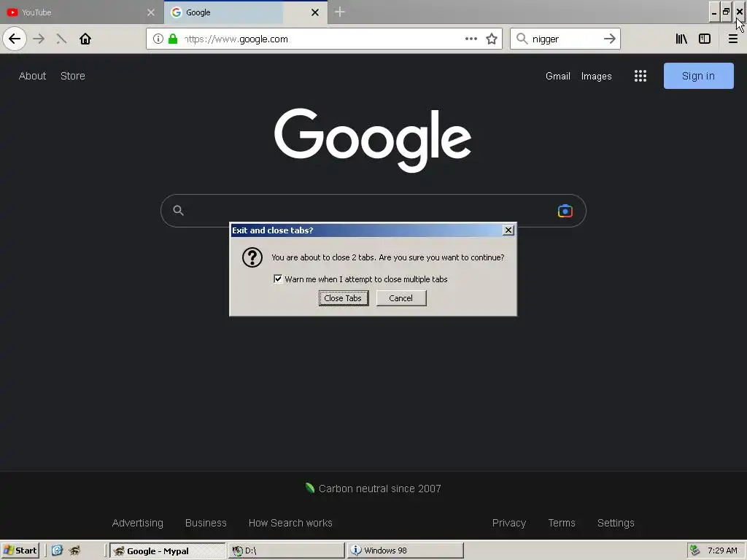Viewport: 747px width, 560px height.
Task: Close the Google tab with its X
Action: coord(315,12)
